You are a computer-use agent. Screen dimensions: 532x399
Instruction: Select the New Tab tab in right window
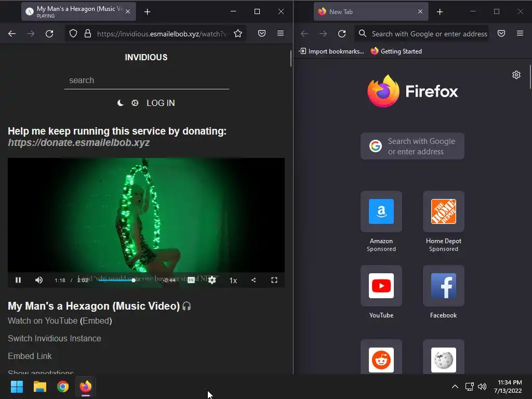[x=371, y=11]
